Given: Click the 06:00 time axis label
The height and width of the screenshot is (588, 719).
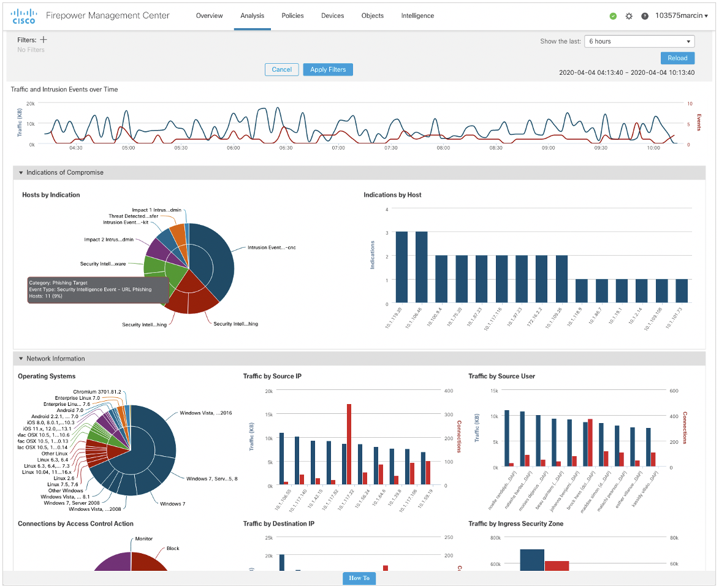Looking at the screenshot, I should [x=234, y=148].
